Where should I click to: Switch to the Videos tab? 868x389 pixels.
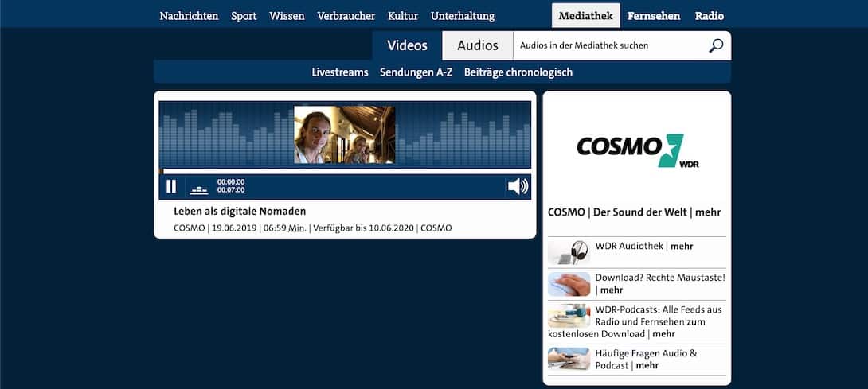[x=408, y=45]
